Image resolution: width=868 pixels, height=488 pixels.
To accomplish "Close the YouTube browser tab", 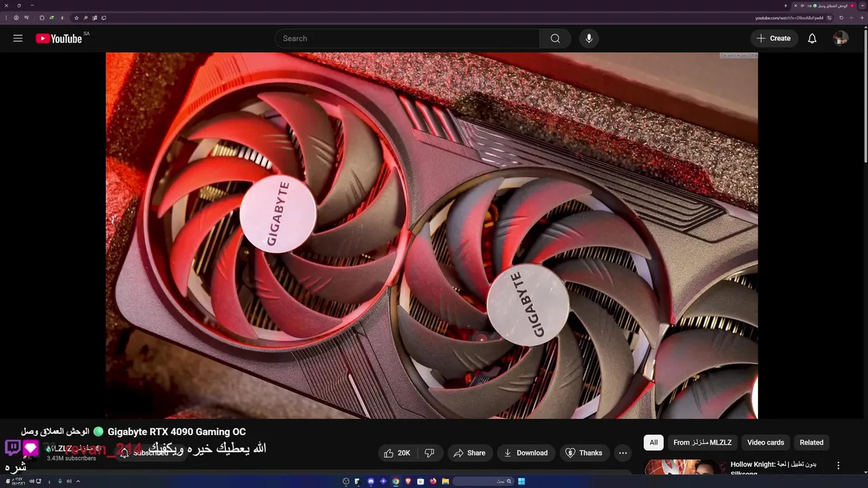I will 795,5.
